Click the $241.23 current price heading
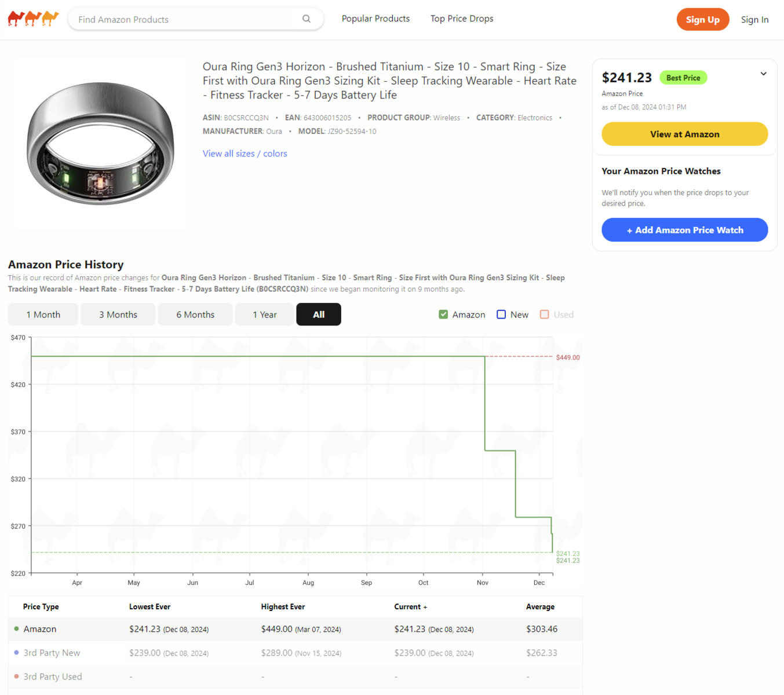 click(x=626, y=78)
